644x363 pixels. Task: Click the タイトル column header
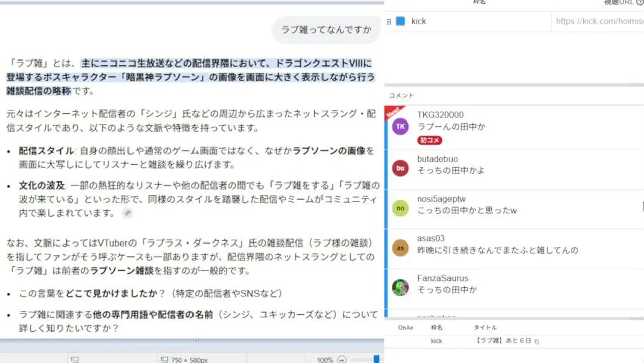pyautogui.click(x=485, y=328)
